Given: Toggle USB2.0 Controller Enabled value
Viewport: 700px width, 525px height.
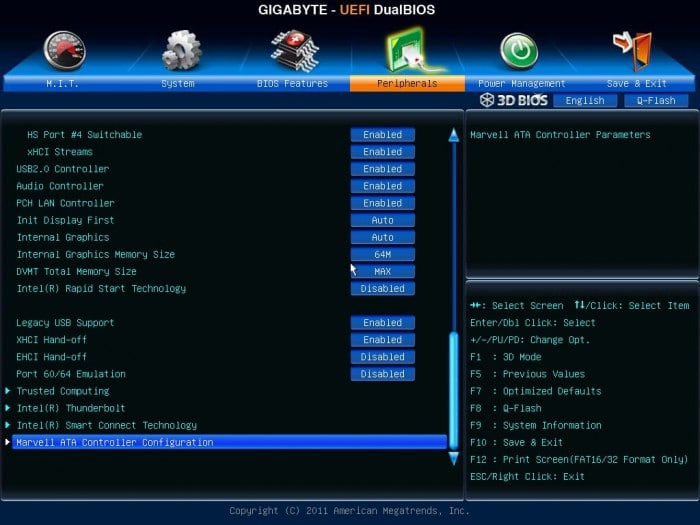Looking at the screenshot, I should 383,169.
